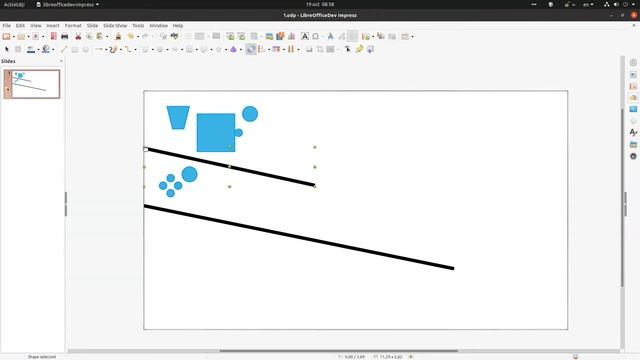The image size is (640, 360).
Task: Pick the Line Color swatch button
Action: pyautogui.click(x=31, y=49)
